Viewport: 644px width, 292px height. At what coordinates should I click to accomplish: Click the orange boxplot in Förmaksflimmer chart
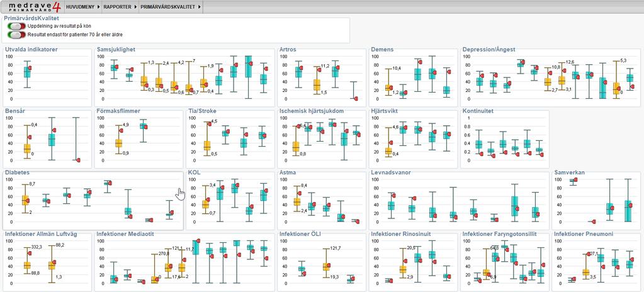[119, 143]
